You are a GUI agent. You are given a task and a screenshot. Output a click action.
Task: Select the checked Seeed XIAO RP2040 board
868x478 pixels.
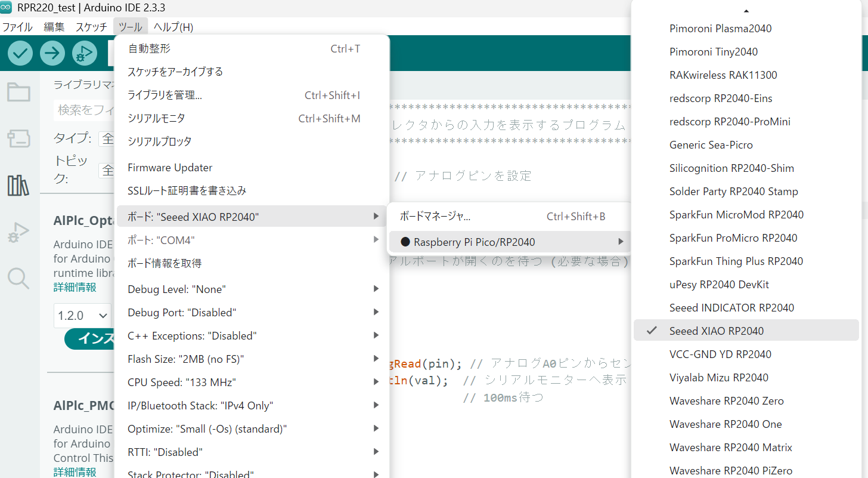[746, 331]
